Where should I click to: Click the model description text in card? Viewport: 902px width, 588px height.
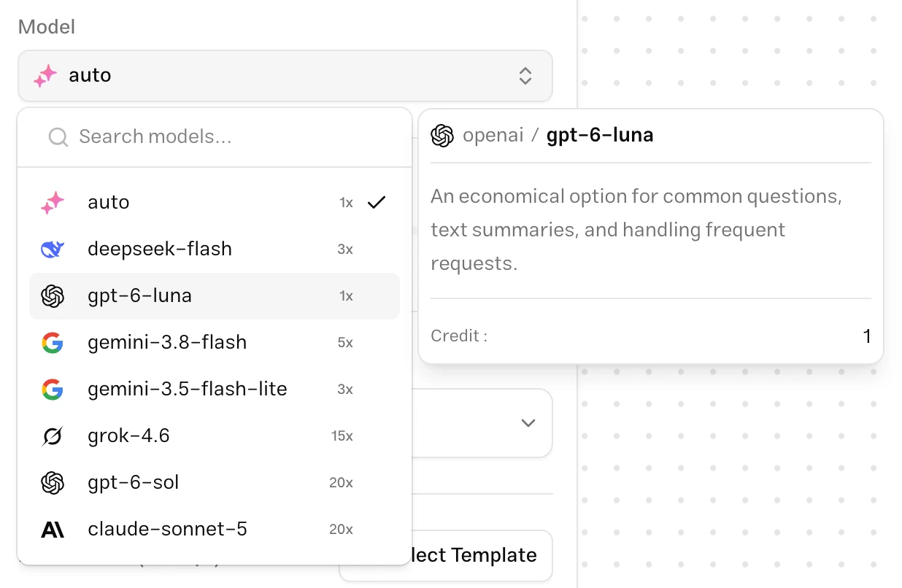[x=636, y=230]
